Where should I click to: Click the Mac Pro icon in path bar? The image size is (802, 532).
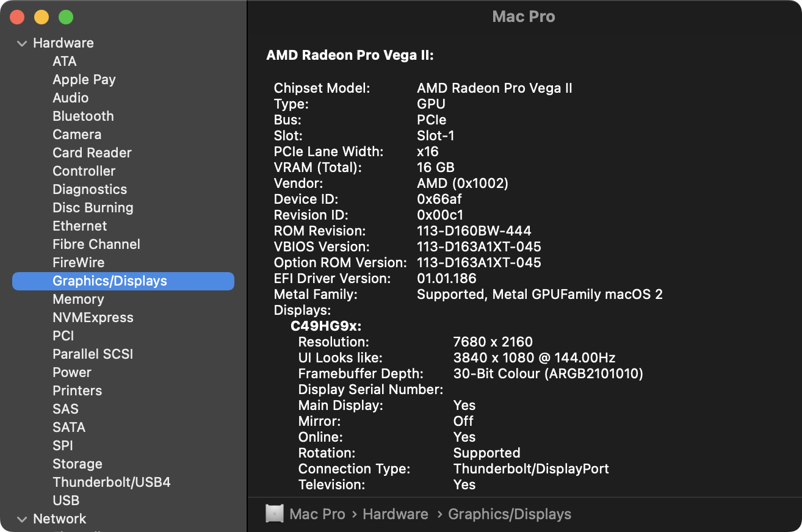tap(275, 514)
